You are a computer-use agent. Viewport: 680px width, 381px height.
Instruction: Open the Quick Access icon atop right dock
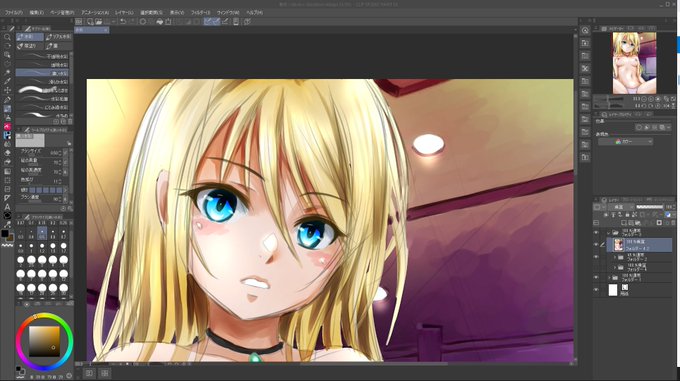(x=585, y=30)
